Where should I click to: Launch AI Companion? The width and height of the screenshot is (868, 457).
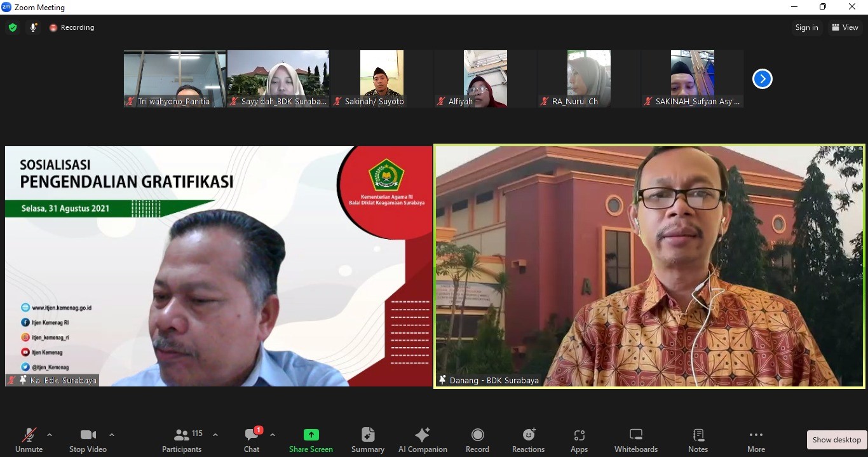(x=423, y=440)
